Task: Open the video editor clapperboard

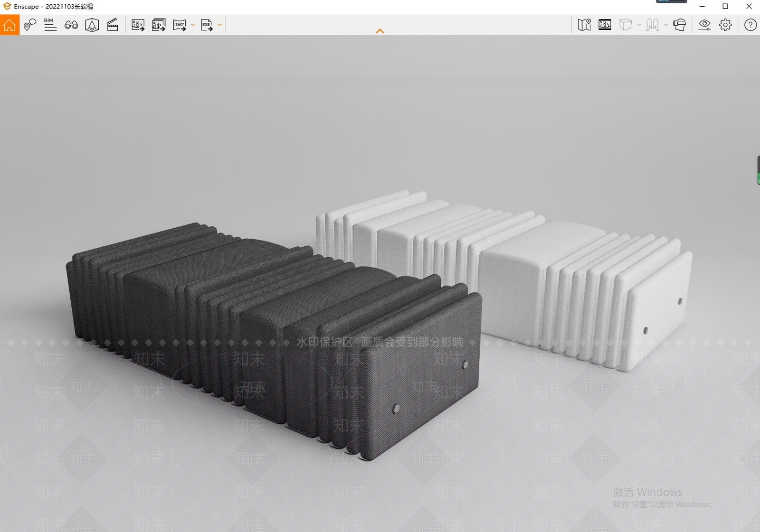Action: [x=113, y=25]
